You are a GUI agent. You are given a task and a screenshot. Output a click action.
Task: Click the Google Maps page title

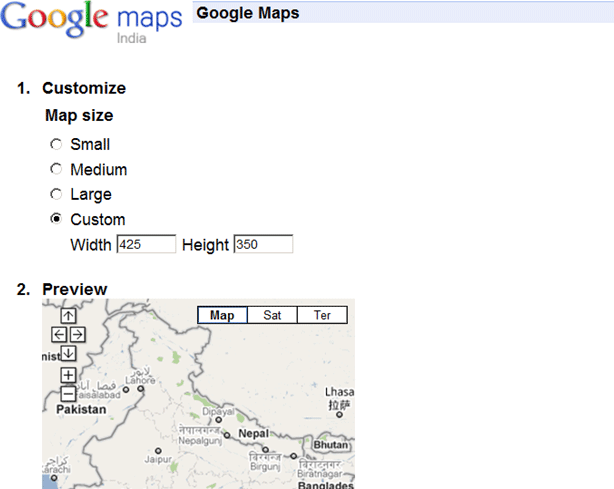(x=248, y=13)
